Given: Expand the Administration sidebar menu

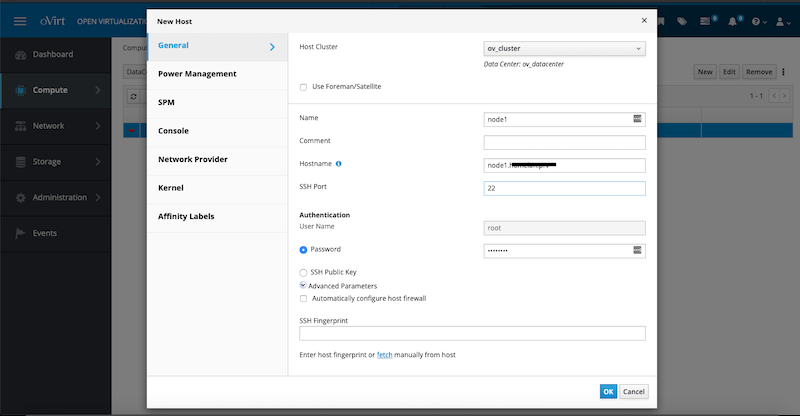Looking at the screenshot, I should pos(55,198).
